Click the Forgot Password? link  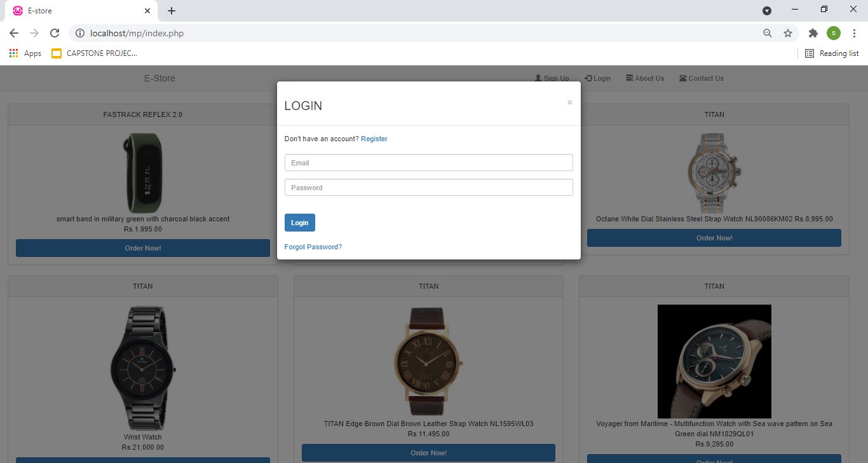click(313, 247)
